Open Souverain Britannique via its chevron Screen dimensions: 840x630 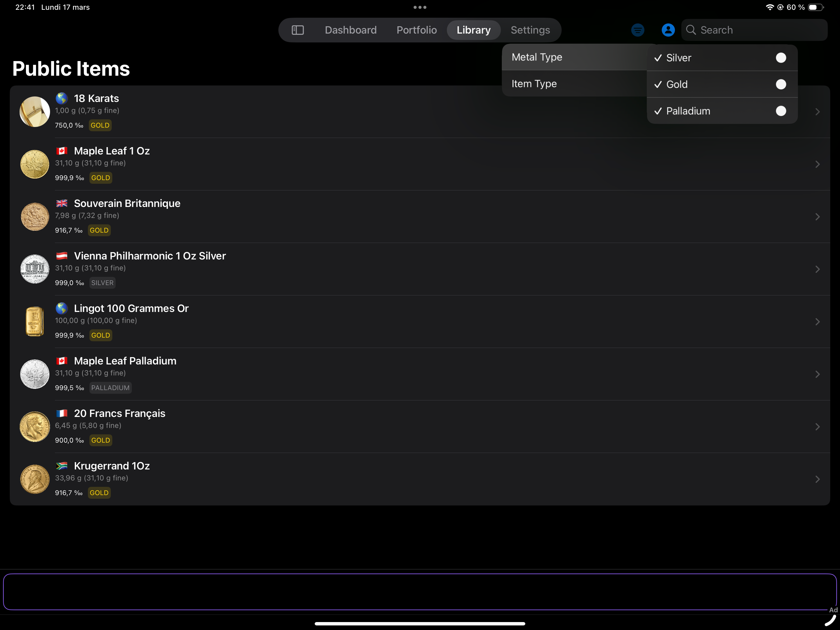(817, 216)
